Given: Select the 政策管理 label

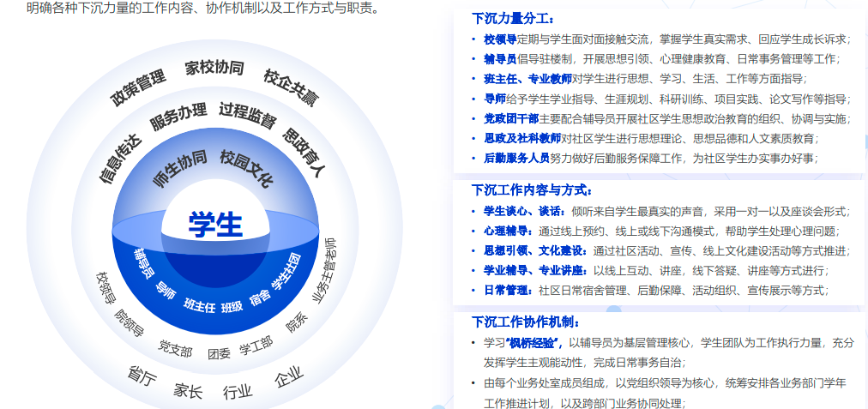Looking at the screenshot, I should click(x=138, y=88).
